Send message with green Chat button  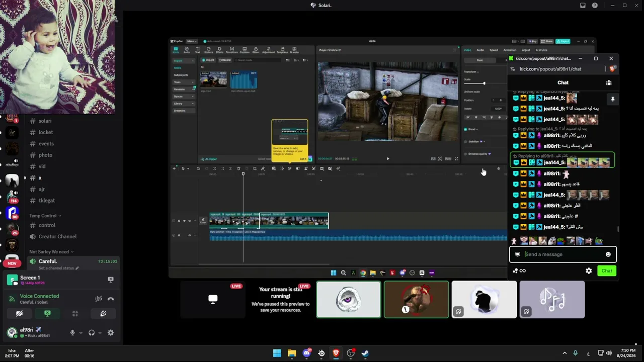tap(607, 271)
